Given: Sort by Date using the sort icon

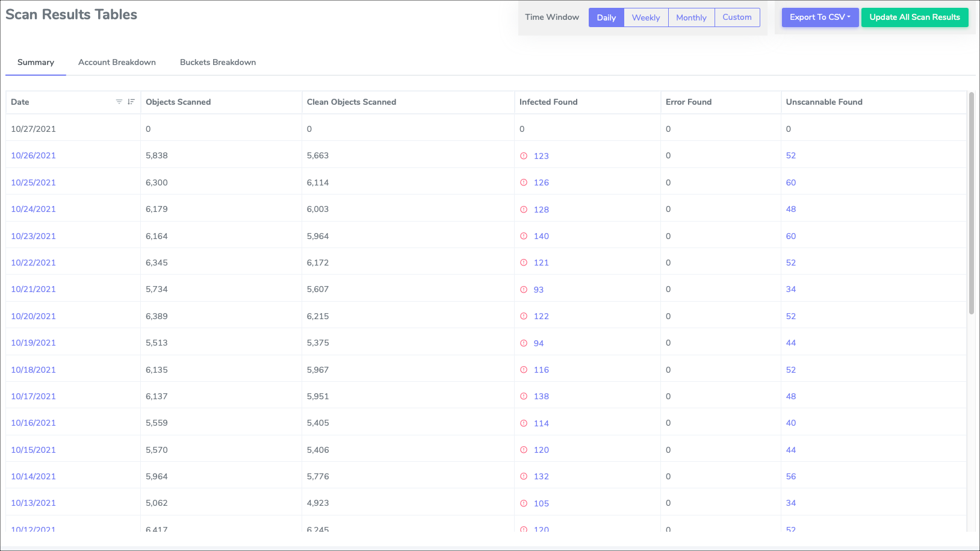Looking at the screenshot, I should pos(131,102).
